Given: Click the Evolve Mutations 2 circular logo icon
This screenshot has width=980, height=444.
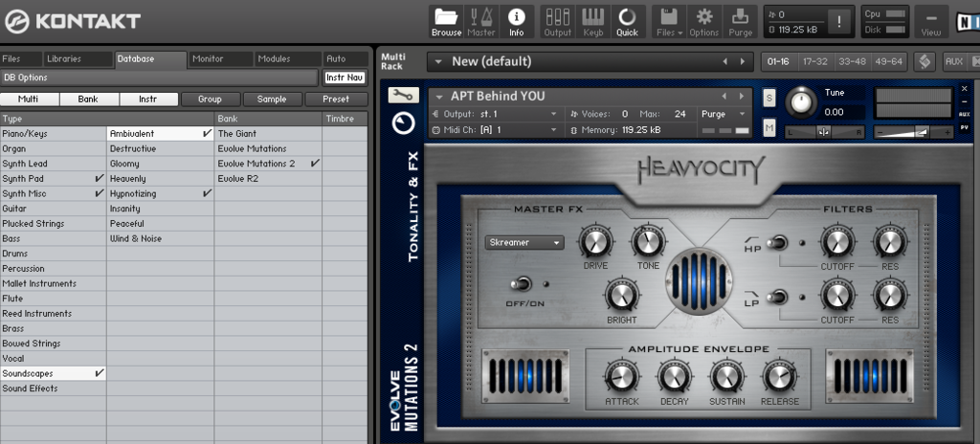Looking at the screenshot, I should pos(404,123).
